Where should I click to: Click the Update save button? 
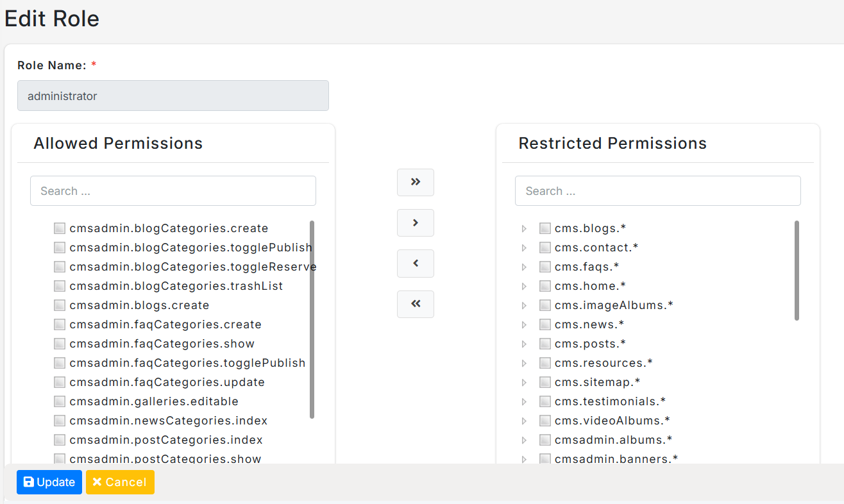(49, 482)
